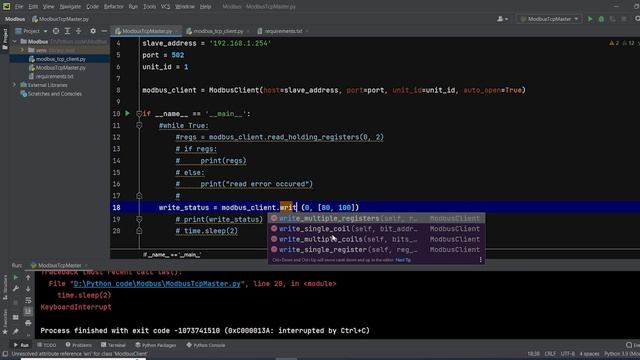Toggle fold marker on line 17
This screenshot has height=360, width=640.
coord(139,196)
